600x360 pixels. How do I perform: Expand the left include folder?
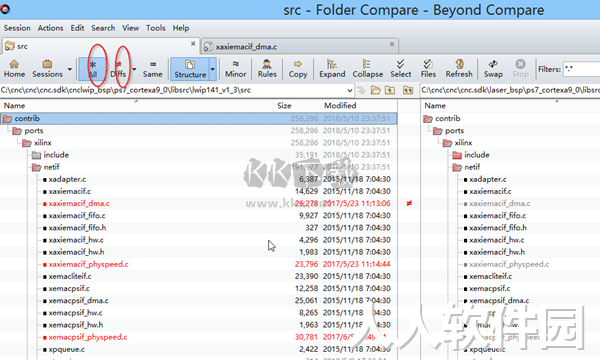click(x=37, y=155)
